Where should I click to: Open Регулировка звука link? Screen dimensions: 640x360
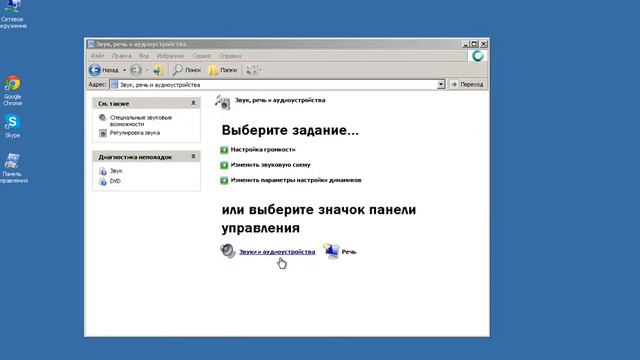[x=135, y=133]
